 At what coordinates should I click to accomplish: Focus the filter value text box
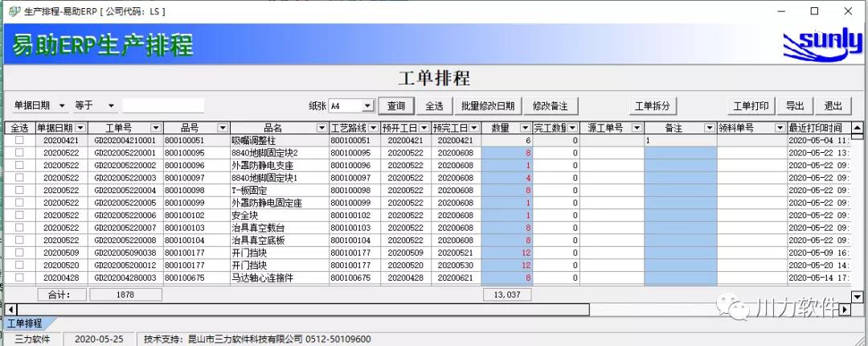click(x=163, y=105)
